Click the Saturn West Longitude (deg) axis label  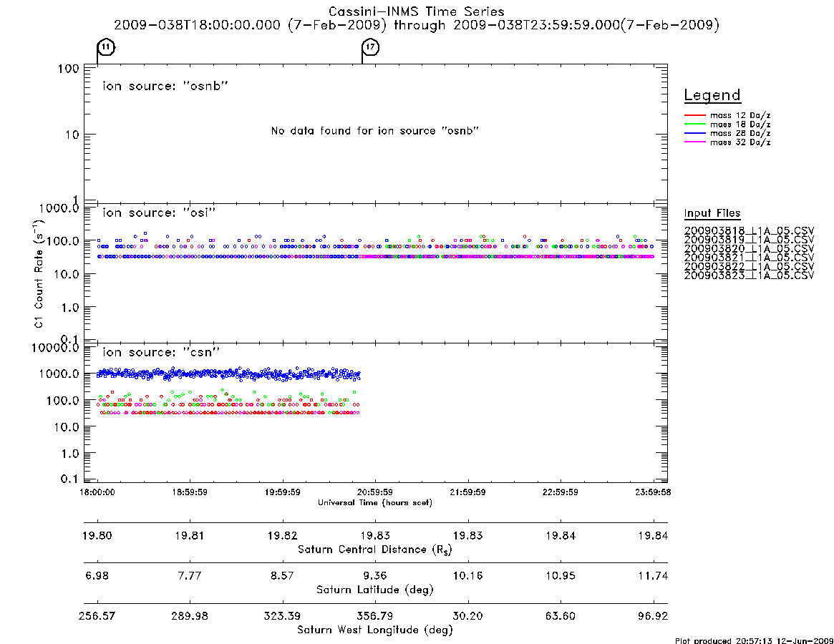point(375,630)
